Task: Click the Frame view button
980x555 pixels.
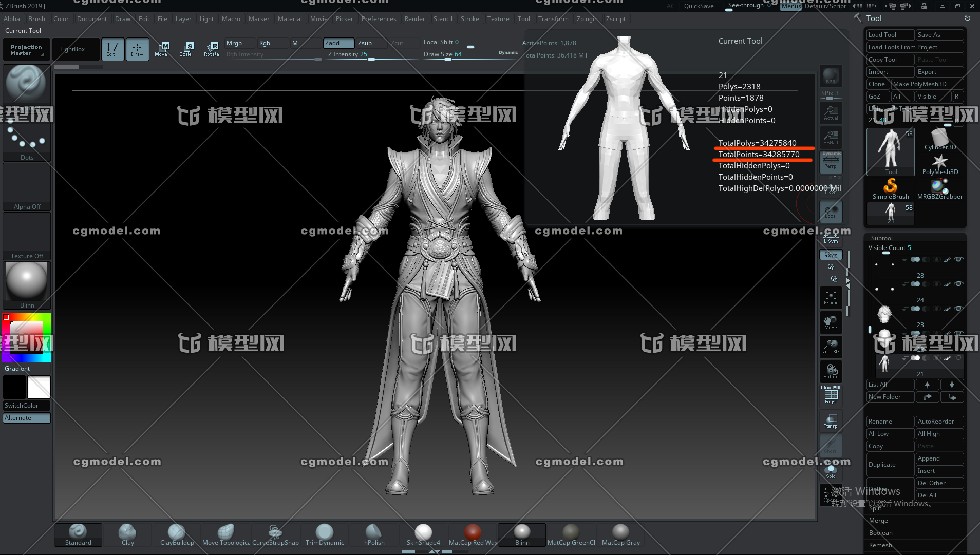Action: point(831,298)
